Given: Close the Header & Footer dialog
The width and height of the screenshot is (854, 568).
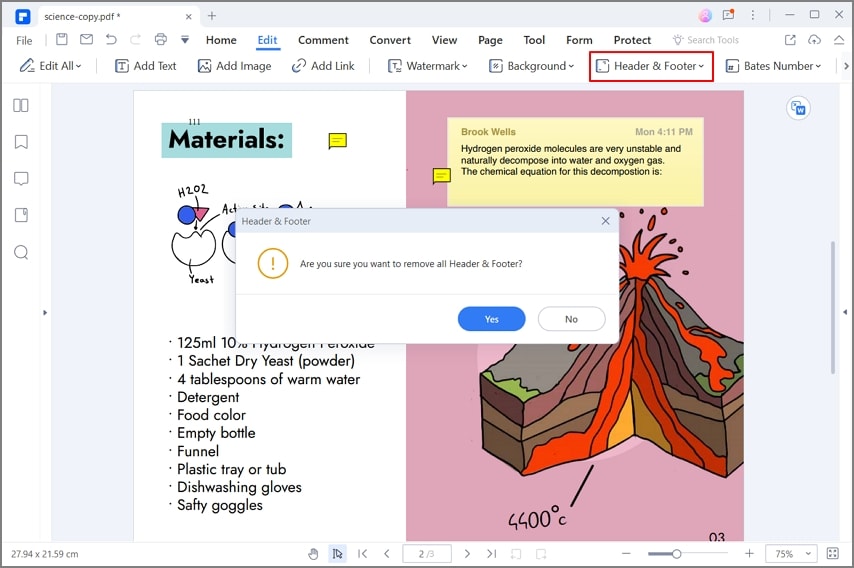Looking at the screenshot, I should [605, 221].
